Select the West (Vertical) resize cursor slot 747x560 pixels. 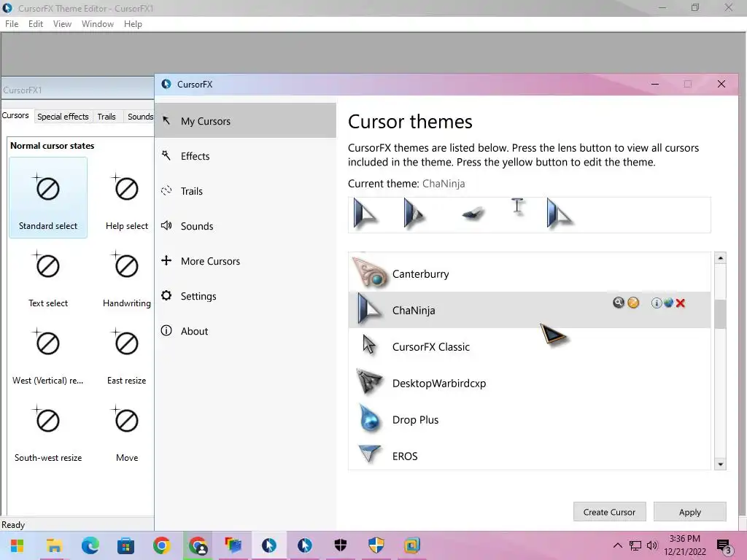coord(48,354)
